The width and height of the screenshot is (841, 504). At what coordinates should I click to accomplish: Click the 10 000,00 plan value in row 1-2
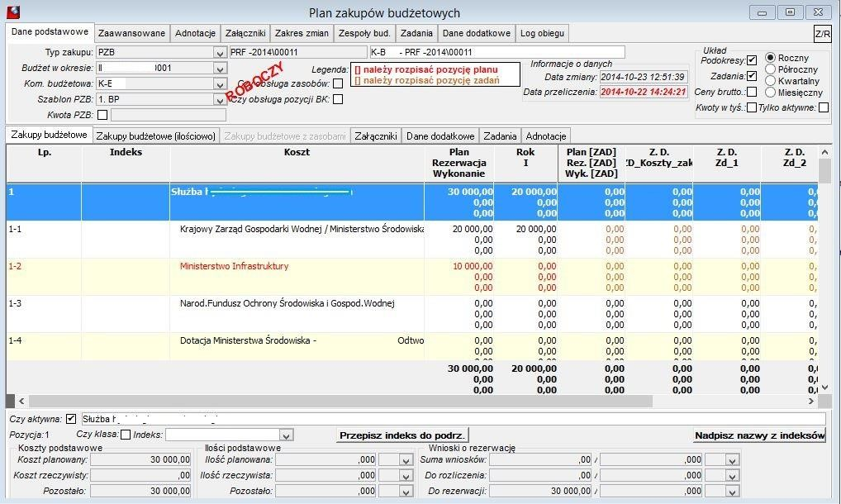[x=473, y=266]
